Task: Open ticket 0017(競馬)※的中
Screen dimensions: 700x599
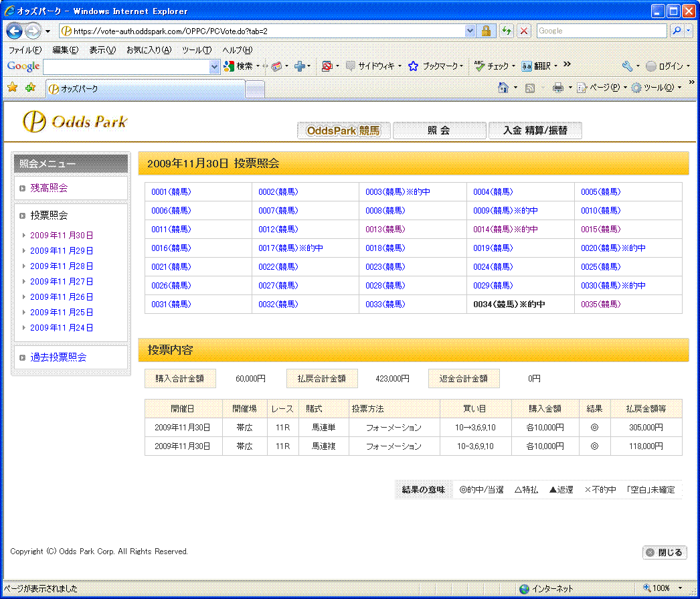Action: [290, 248]
